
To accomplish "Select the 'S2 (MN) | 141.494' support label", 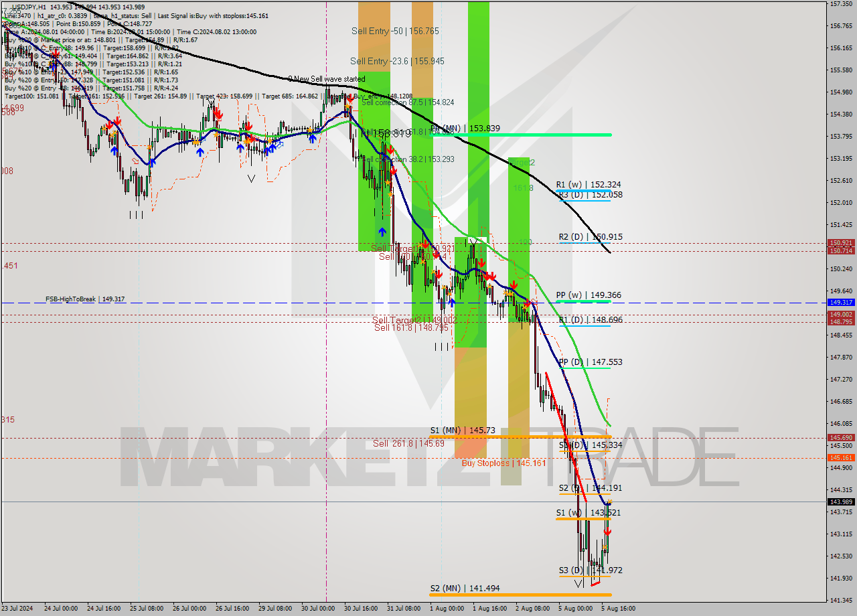I will click(x=465, y=588).
